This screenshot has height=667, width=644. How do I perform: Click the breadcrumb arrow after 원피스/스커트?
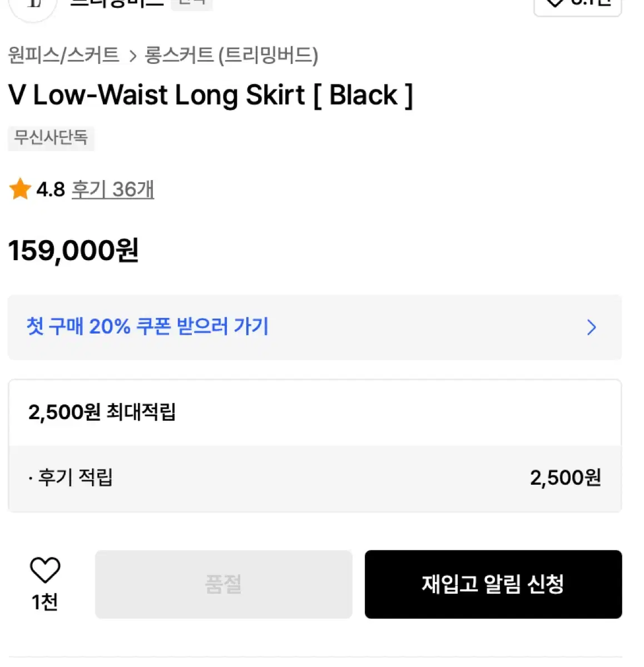[x=132, y=56]
